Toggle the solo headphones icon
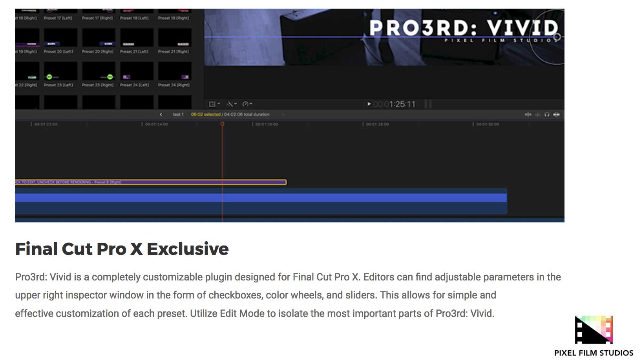 click(x=547, y=115)
